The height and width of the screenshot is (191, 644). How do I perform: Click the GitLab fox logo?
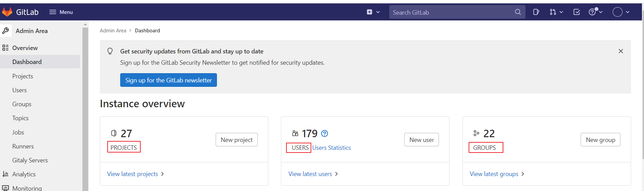[x=7, y=12]
